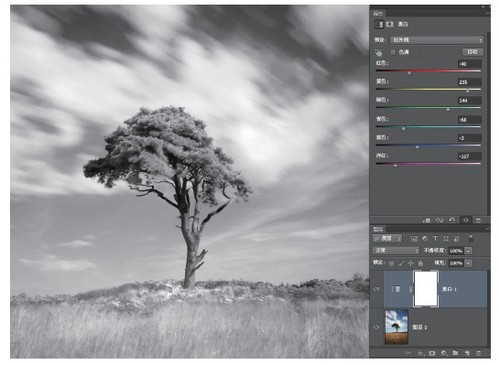Image resolution: width=500 pixels, height=365 pixels.
Task: Click the mask link chain on 黑白 1 layer
Action: [x=411, y=289]
